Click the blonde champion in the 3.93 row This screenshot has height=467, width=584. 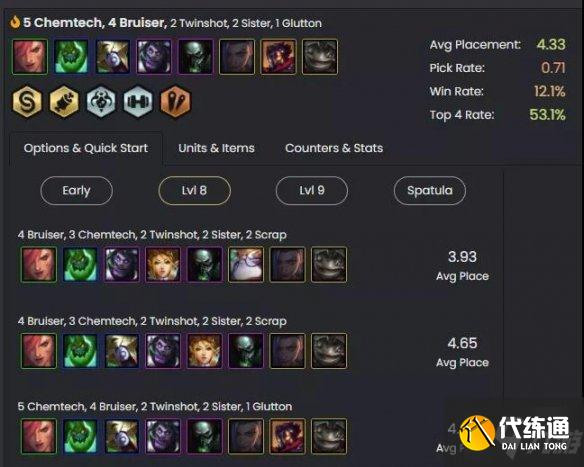[x=163, y=264]
